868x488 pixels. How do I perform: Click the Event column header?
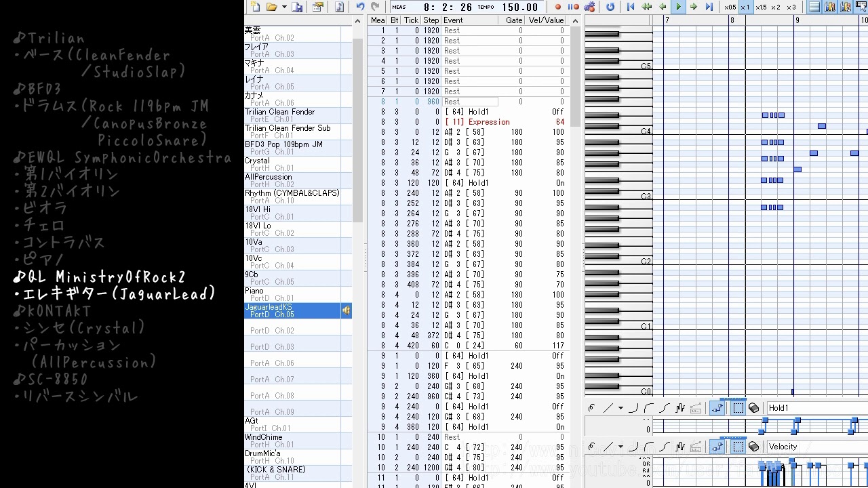pyautogui.click(x=470, y=20)
